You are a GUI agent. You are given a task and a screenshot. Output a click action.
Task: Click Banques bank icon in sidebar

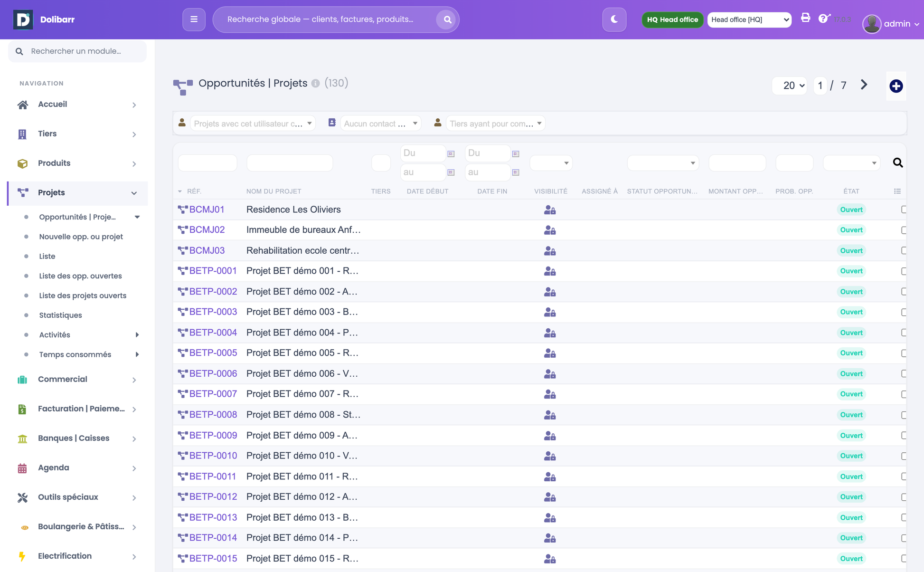click(x=22, y=439)
